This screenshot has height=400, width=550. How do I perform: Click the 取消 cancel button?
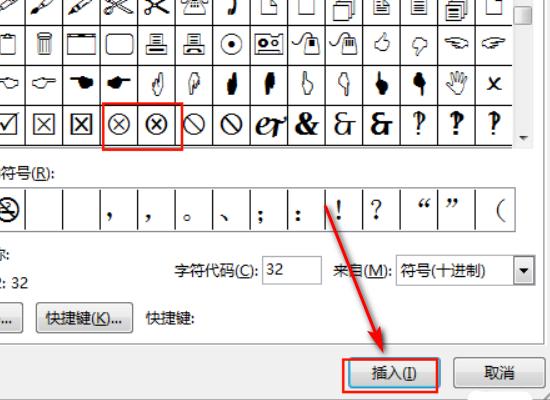point(499,373)
